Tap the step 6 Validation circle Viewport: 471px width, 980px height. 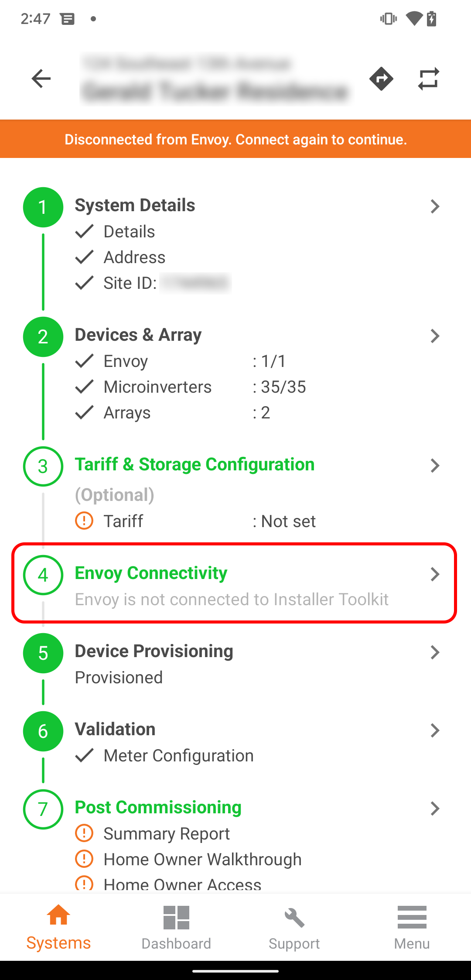tap(43, 731)
